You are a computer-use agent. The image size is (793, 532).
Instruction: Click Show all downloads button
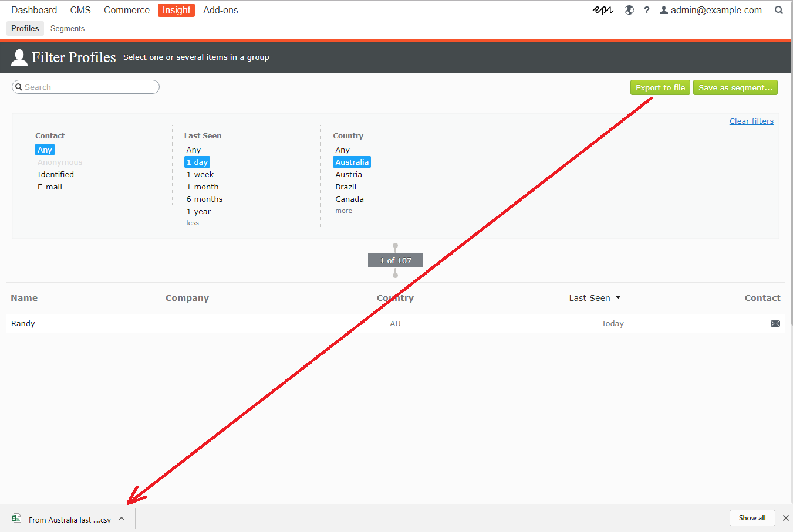click(x=752, y=518)
